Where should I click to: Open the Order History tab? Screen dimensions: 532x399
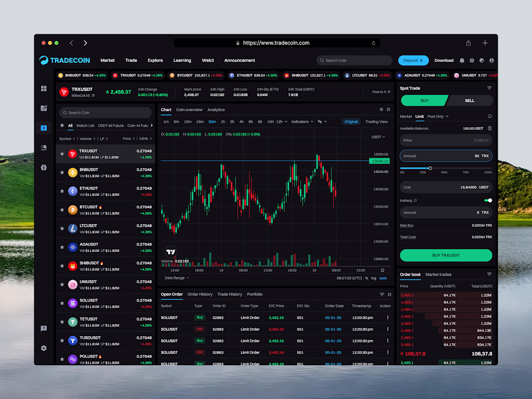coord(200,294)
